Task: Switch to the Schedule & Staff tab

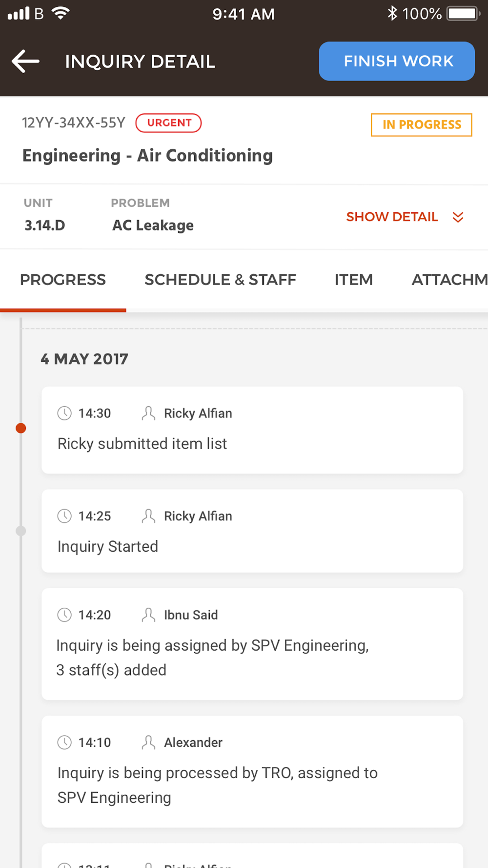Action: pyautogui.click(x=220, y=280)
